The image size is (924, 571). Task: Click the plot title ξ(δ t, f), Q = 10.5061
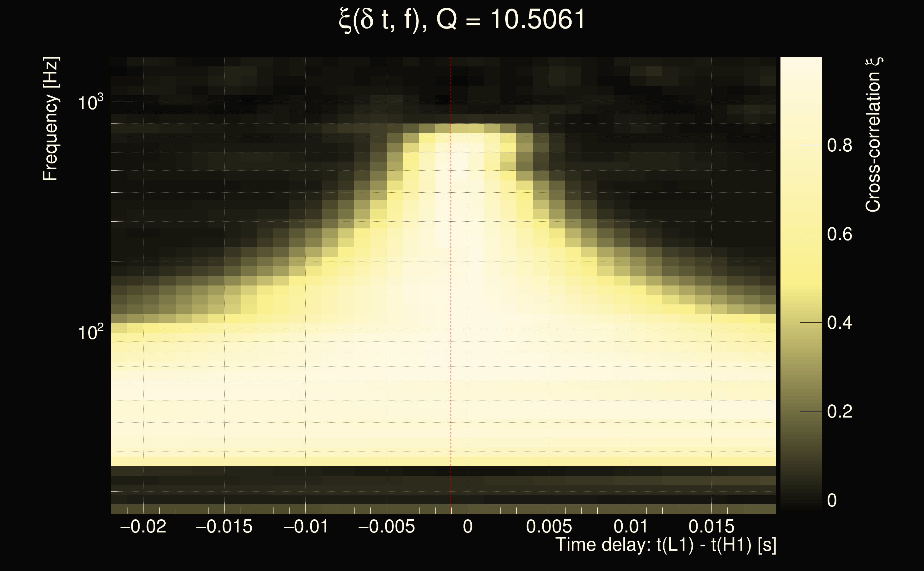pyautogui.click(x=462, y=20)
